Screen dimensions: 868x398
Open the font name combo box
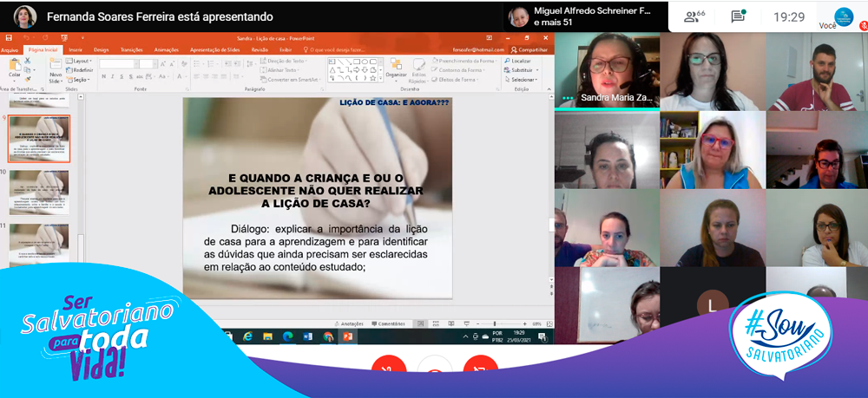tap(118, 63)
